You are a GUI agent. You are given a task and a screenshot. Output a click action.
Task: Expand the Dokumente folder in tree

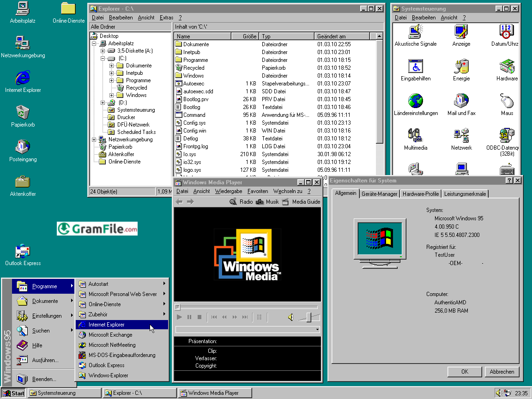112,66
